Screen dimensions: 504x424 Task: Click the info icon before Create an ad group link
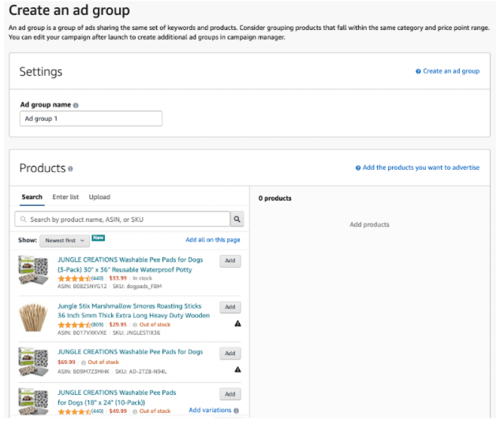pos(418,72)
